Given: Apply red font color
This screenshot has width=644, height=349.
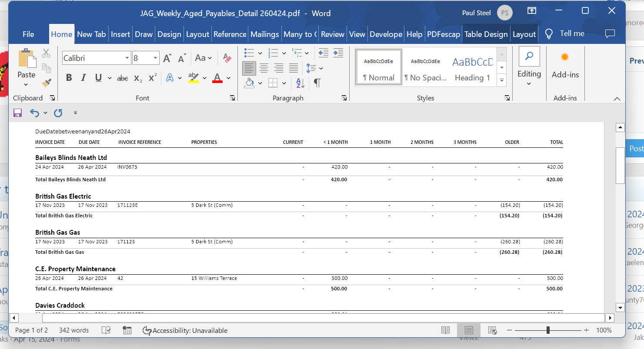Looking at the screenshot, I should (217, 78).
